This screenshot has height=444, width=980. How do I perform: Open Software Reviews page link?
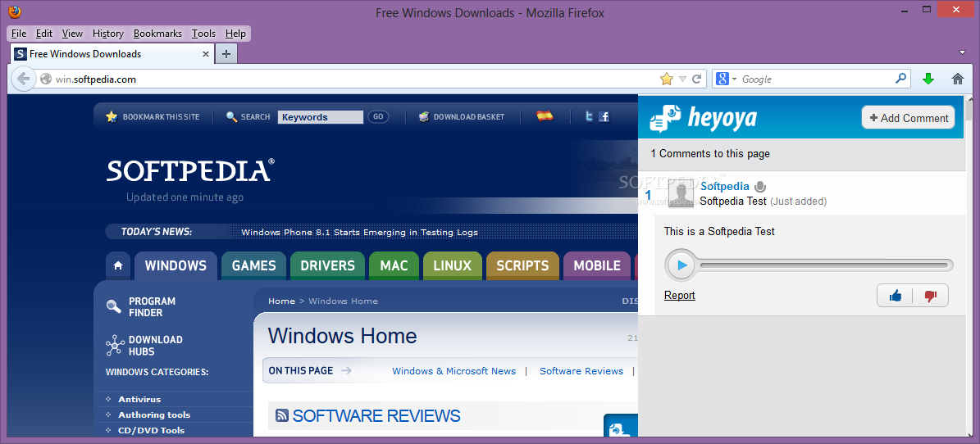tap(581, 371)
